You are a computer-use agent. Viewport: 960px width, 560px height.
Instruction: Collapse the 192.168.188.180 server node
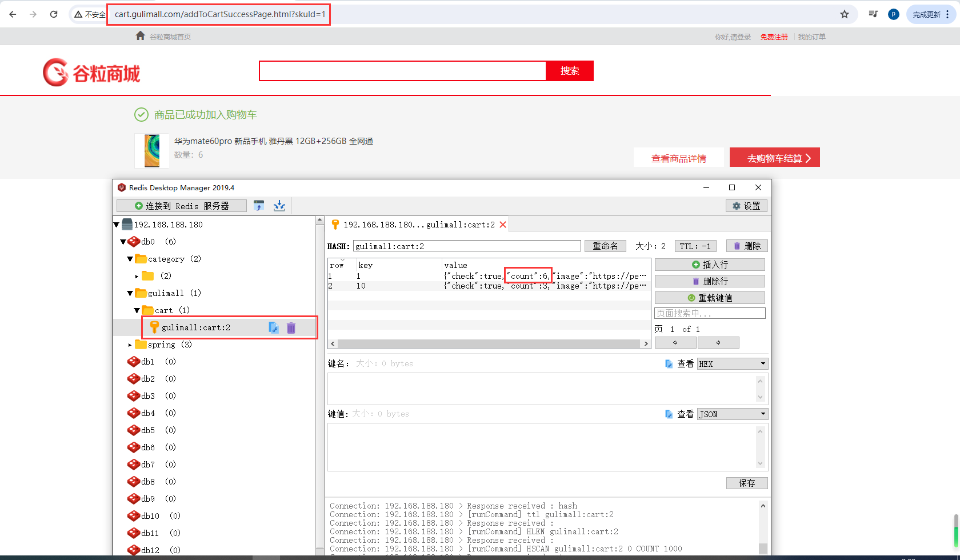(x=117, y=225)
